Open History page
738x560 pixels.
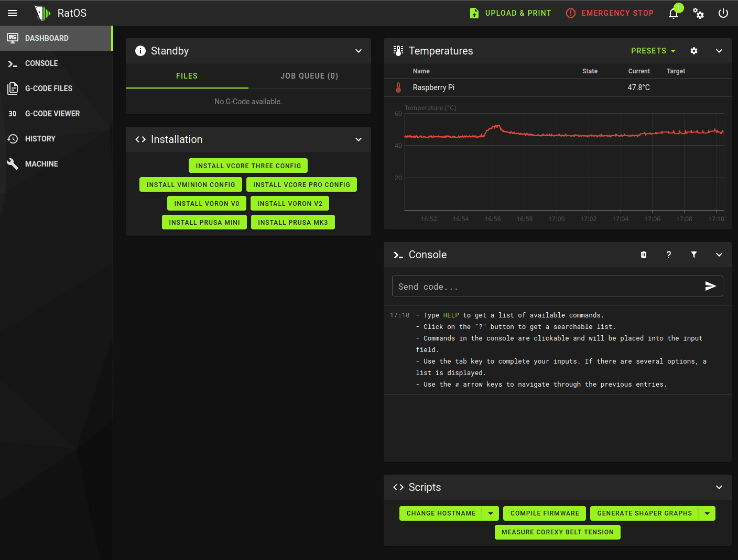(56, 139)
